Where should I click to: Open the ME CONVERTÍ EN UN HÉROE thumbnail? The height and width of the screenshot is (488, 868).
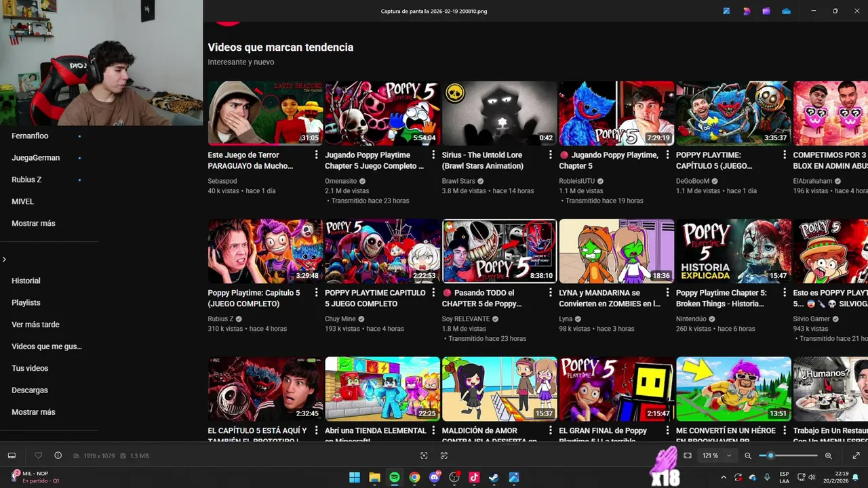(x=733, y=389)
